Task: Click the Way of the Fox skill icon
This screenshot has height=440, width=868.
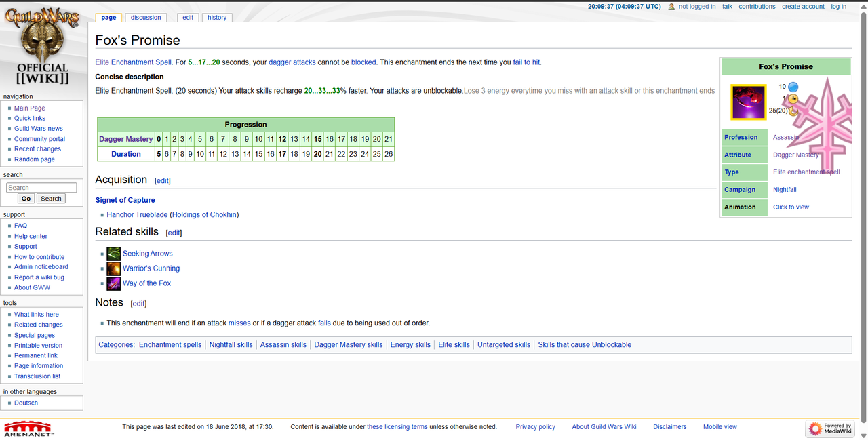Action: [113, 283]
